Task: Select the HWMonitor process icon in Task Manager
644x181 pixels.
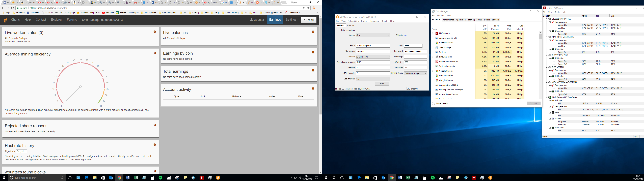Action: 437,33
